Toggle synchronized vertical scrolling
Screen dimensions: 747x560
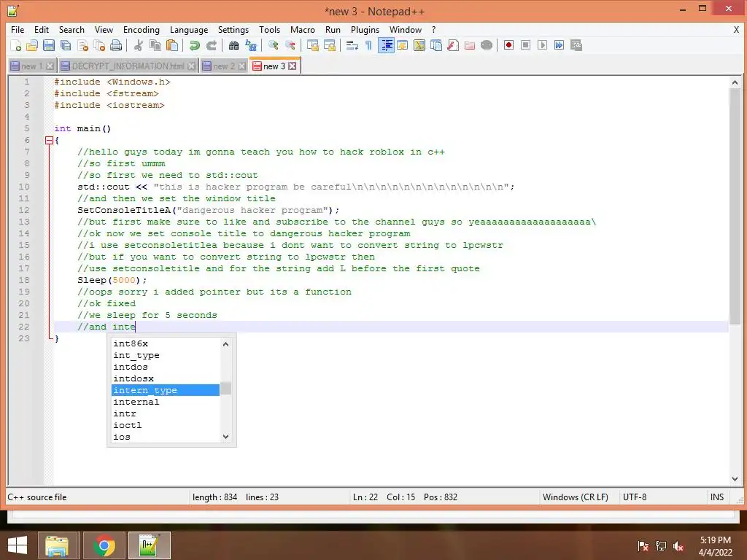point(312,45)
